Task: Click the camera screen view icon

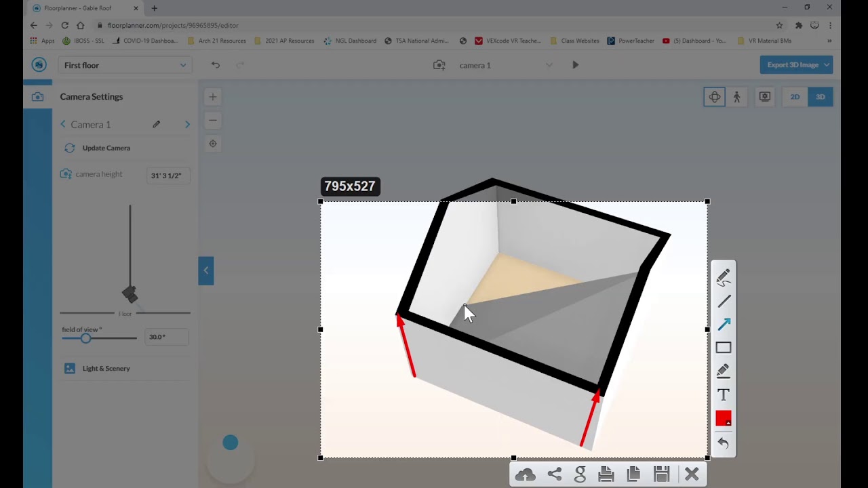Action: [765, 97]
